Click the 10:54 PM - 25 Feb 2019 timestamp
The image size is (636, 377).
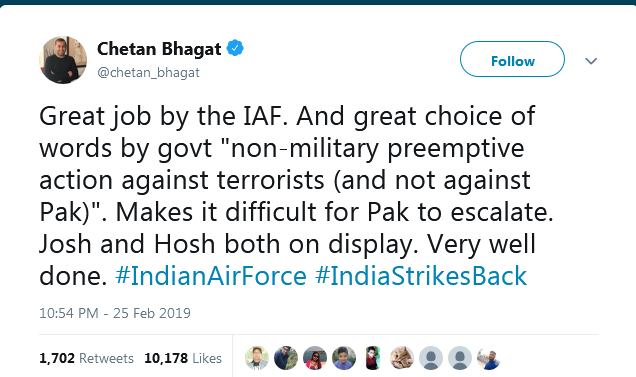click(x=115, y=313)
